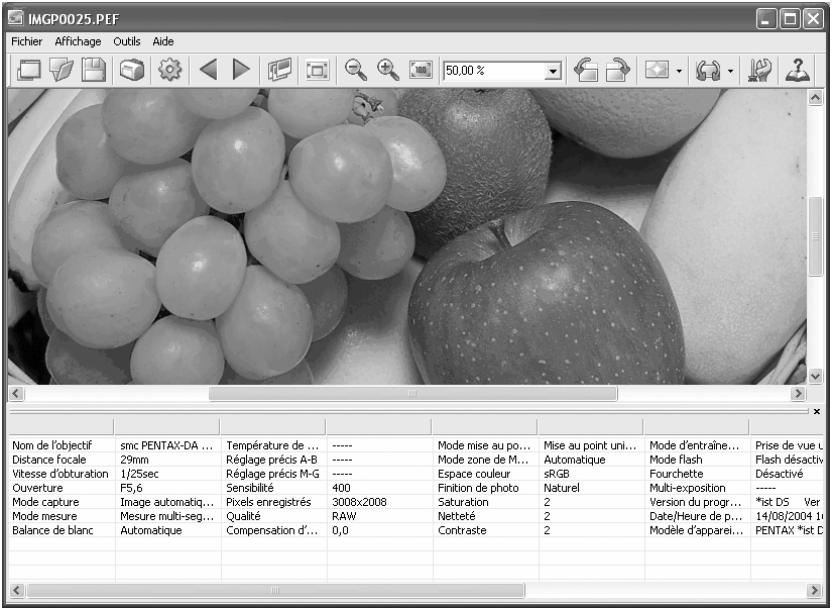
Task: Open the Aide menu
Action: 163,41
